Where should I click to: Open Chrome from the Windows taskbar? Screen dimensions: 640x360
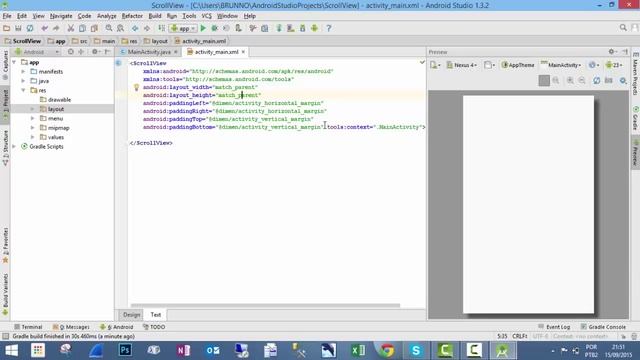point(387,350)
